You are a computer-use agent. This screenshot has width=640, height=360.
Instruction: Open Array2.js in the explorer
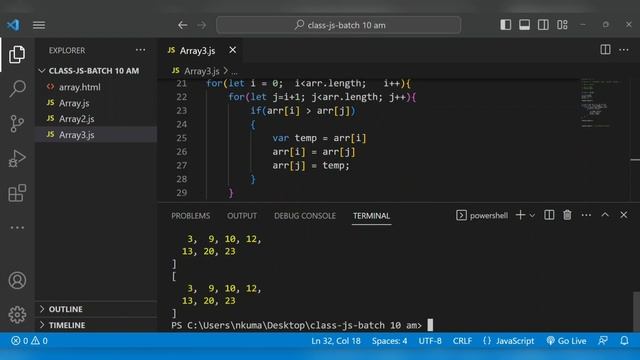76,119
